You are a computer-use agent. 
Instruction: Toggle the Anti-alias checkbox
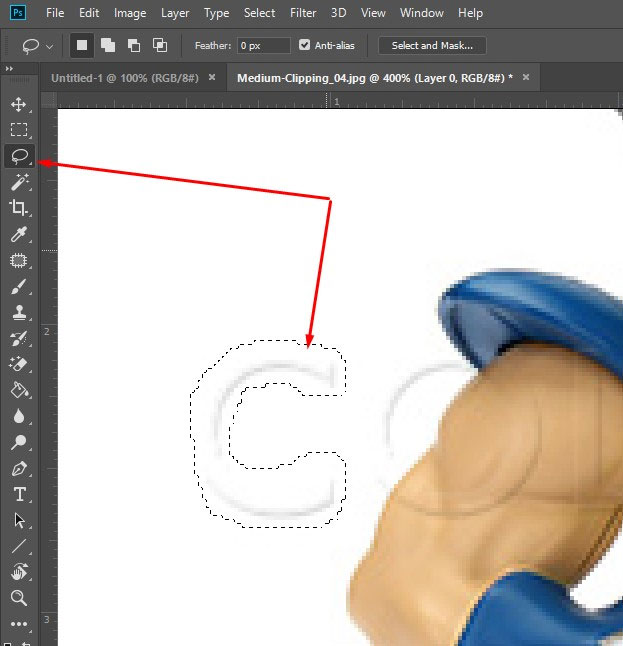(x=304, y=45)
